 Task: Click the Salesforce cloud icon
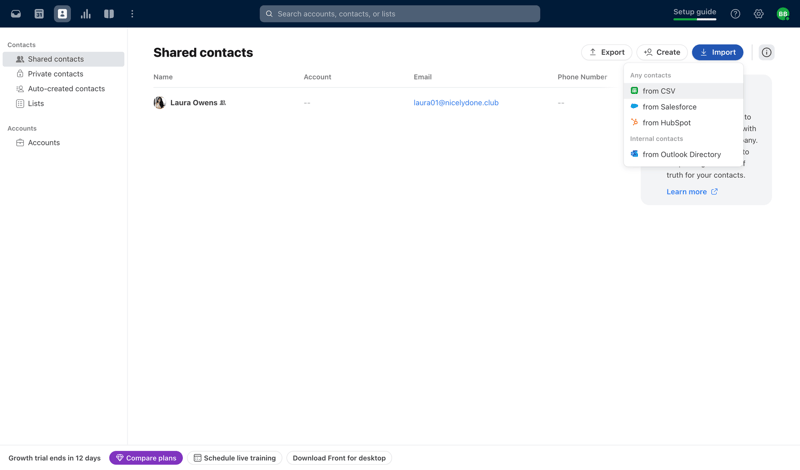click(634, 106)
